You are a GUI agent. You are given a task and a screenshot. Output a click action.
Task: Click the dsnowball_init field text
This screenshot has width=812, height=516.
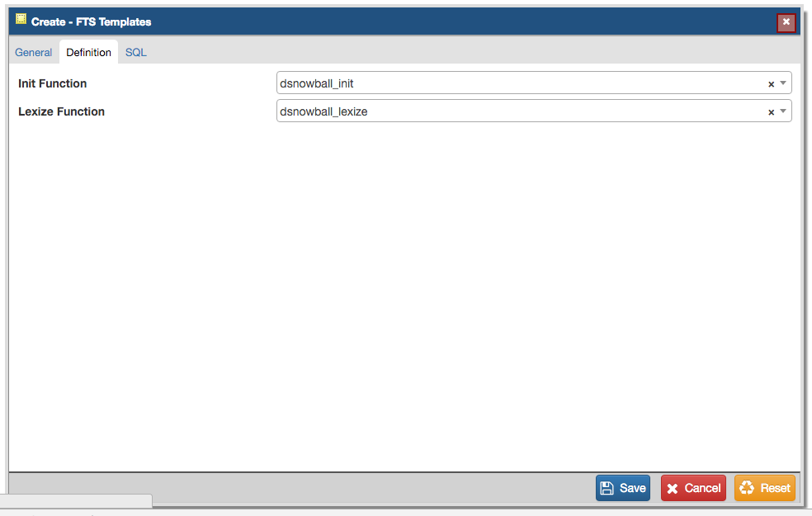[316, 83]
